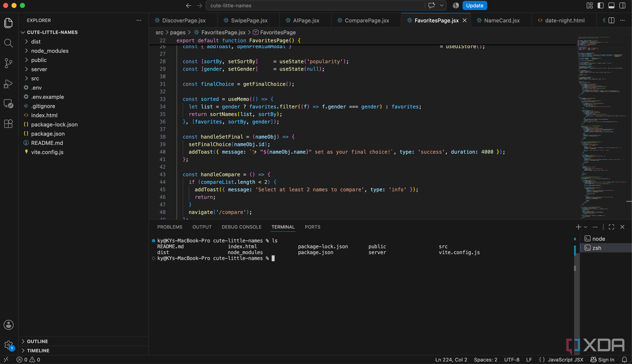
Task: Select the node terminal instance
Action: (x=605, y=239)
